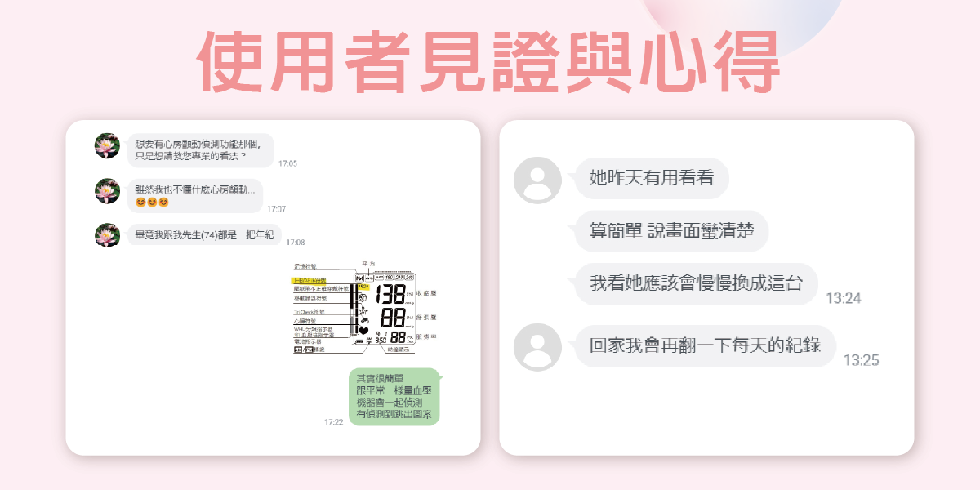Viewport: 980px width, 490px height.
Task: Click the heart symbol on the monitor display
Action: pos(363,331)
